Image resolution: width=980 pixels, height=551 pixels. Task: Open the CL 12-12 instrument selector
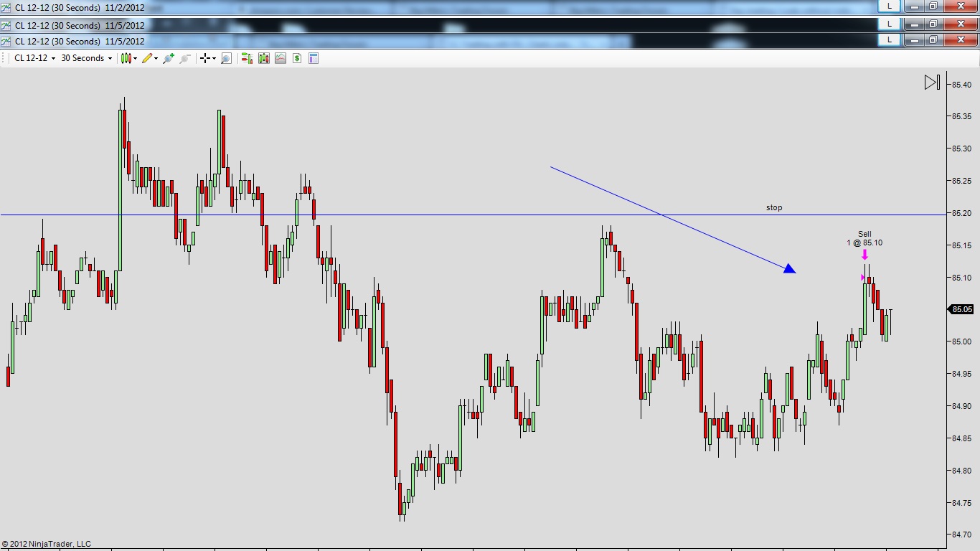tap(34, 58)
